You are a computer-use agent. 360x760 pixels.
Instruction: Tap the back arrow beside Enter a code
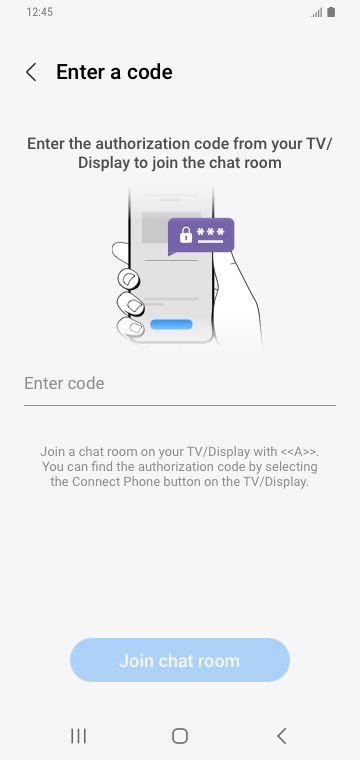tap(31, 72)
